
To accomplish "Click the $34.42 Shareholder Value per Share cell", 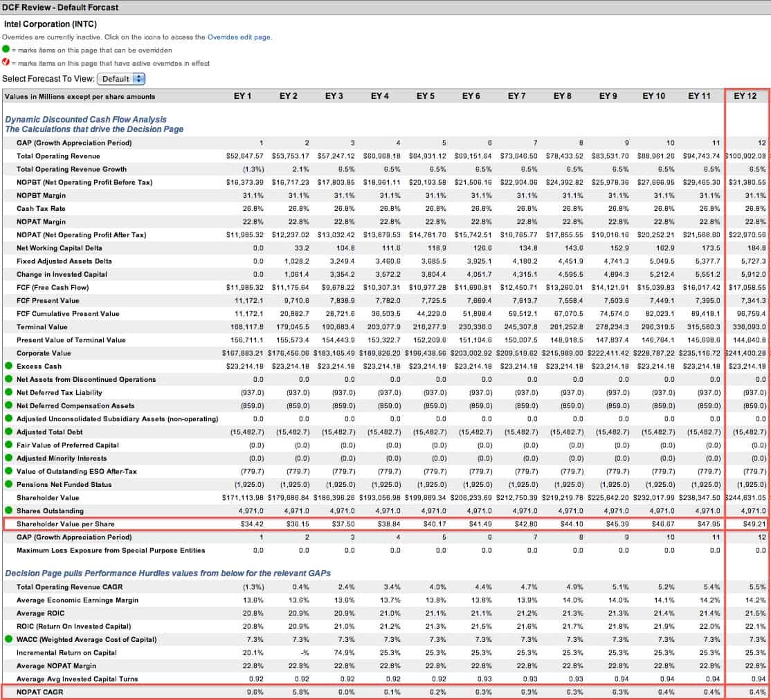I will coord(252,524).
